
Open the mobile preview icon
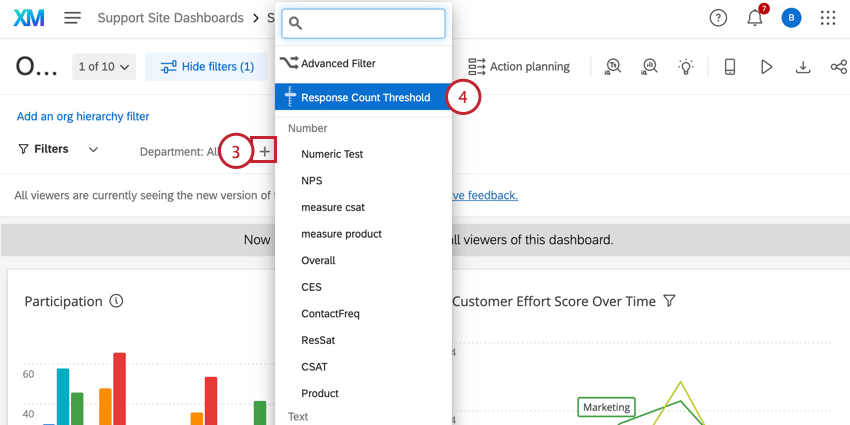point(730,67)
